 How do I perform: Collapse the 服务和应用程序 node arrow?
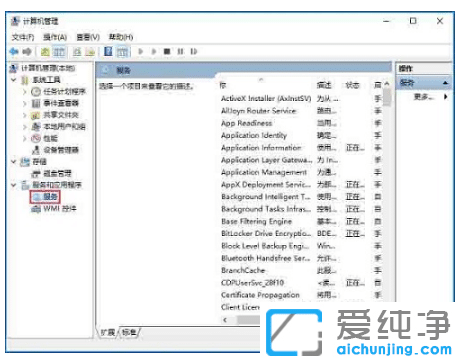tap(14, 185)
